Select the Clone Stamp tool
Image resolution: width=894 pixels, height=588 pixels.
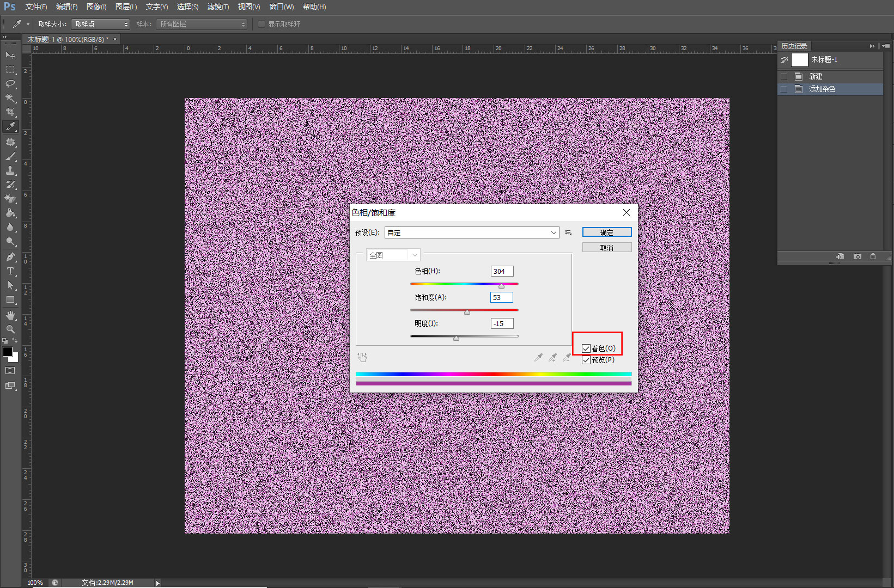click(x=10, y=170)
